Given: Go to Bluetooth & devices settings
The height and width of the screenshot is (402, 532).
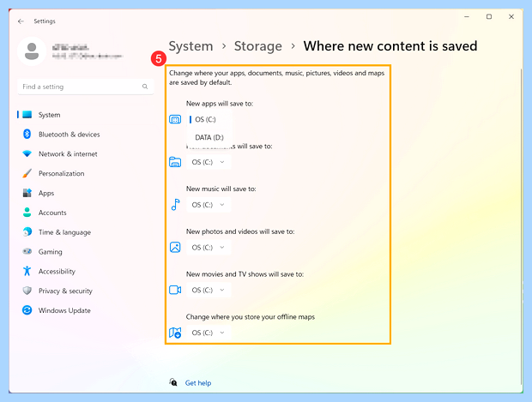Looking at the screenshot, I should tap(85, 135).
